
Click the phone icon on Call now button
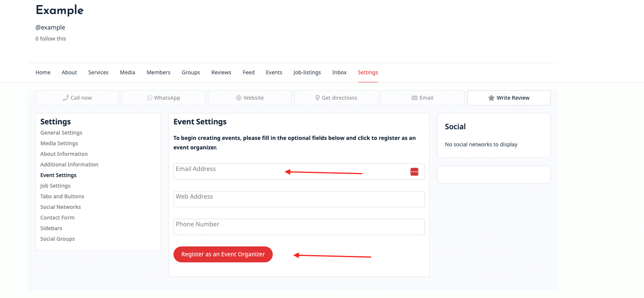coord(66,98)
